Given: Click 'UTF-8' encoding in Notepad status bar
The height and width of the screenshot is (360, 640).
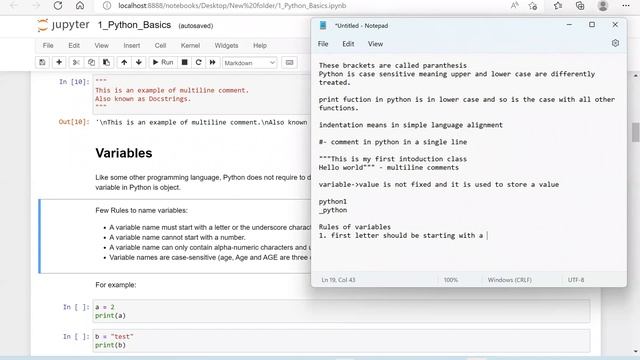Looking at the screenshot, I should pos(576,280).
